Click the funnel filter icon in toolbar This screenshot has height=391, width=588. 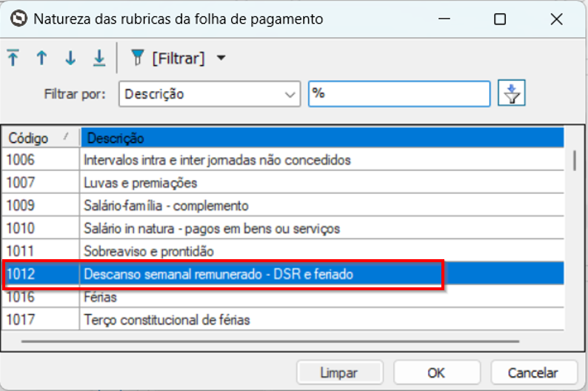tap(137, 58)
